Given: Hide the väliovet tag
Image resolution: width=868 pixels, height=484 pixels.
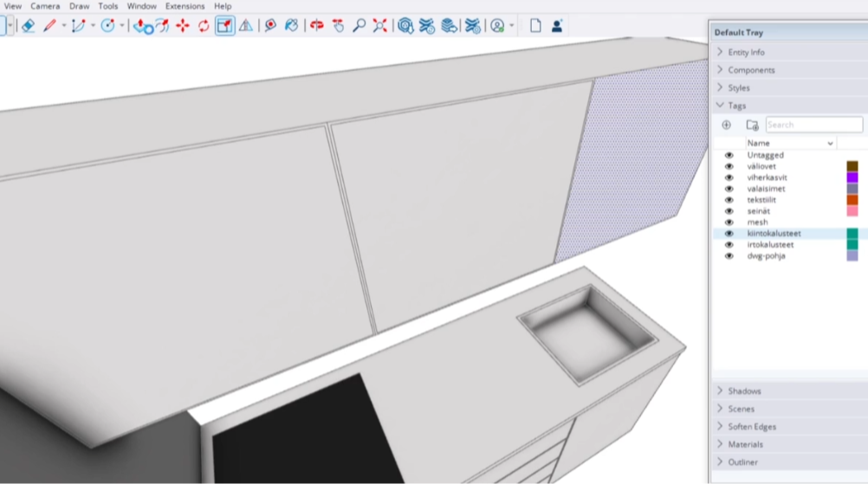Looking at the screenshot, I should click(x=729, y=166).
